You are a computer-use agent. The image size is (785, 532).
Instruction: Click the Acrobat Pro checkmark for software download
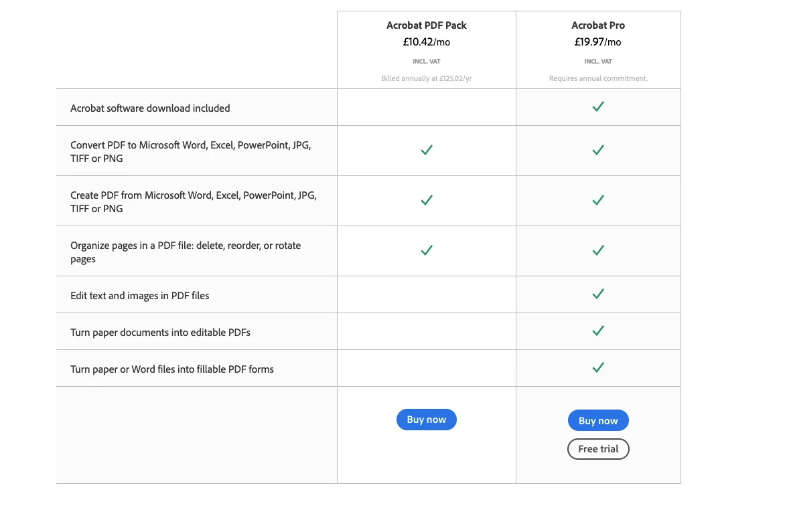click(x=597, y=106)
